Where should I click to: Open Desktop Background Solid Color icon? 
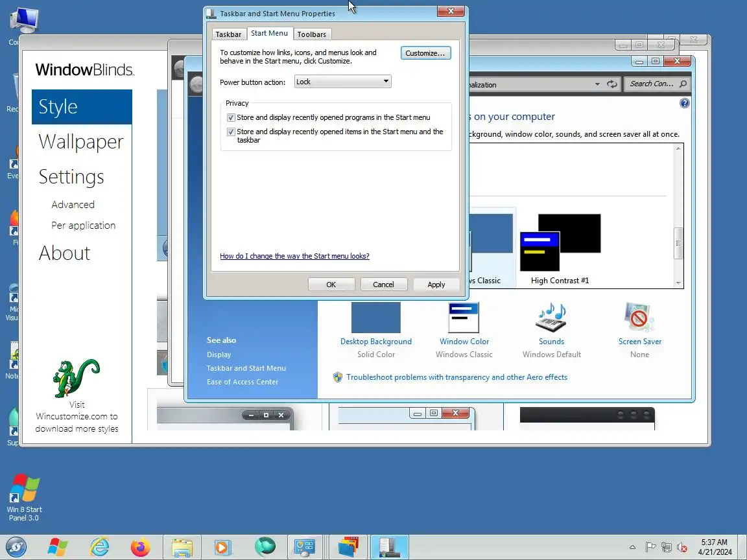click(376, 318)
